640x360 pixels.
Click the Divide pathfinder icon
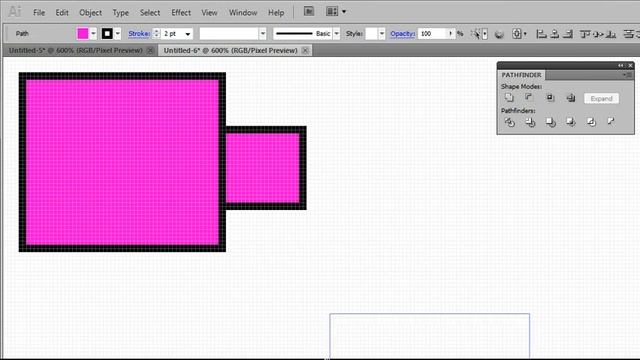(509, 122)
